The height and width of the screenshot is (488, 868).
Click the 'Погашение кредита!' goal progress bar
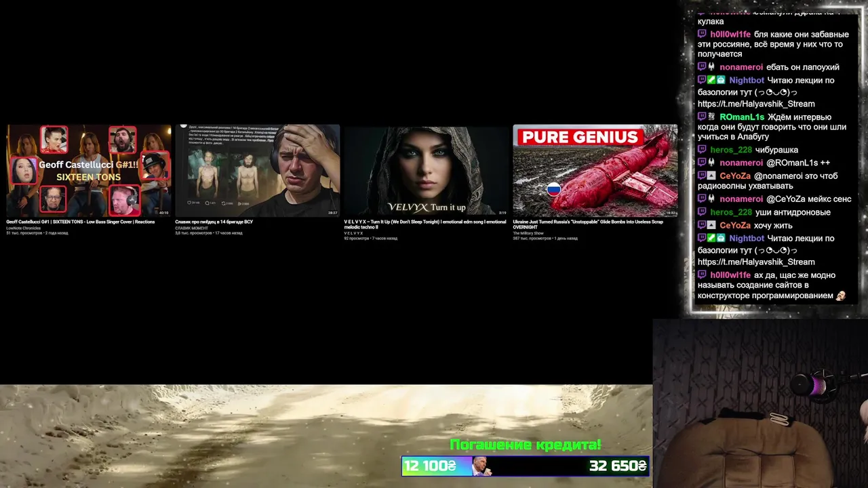pos(526,466)
